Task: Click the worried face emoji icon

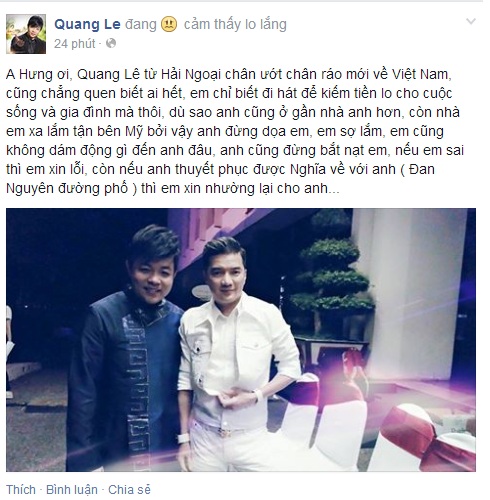Action: tap(169, 24)
